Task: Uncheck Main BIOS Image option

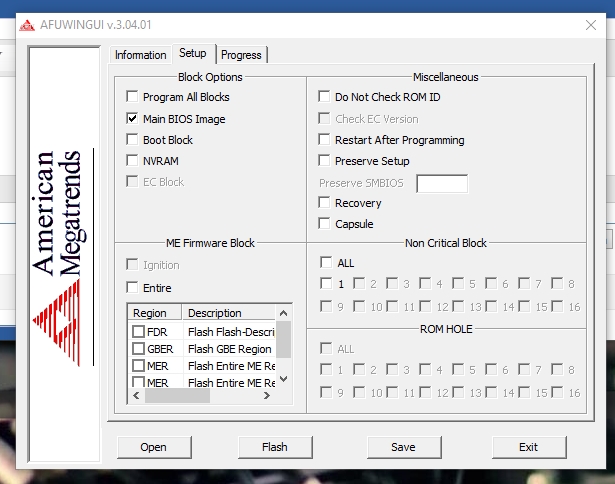Action: (x=132, y=118)
